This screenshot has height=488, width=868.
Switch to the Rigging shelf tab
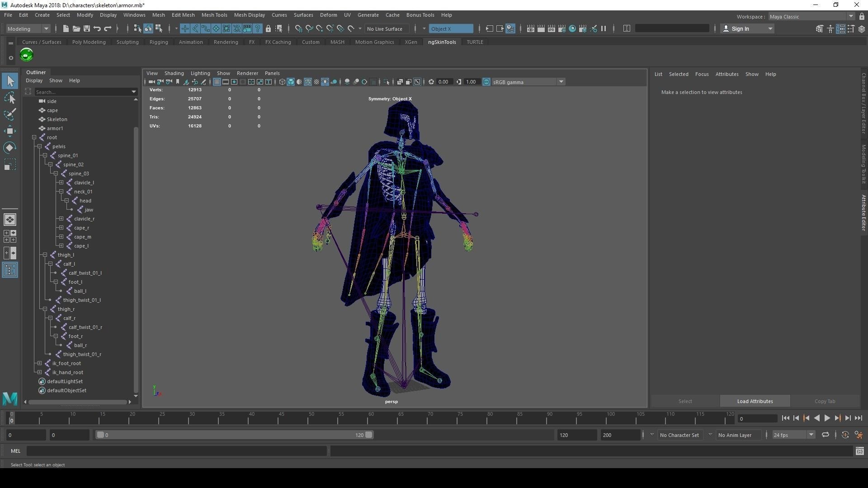pyautogui.click(x=159, y=42)
